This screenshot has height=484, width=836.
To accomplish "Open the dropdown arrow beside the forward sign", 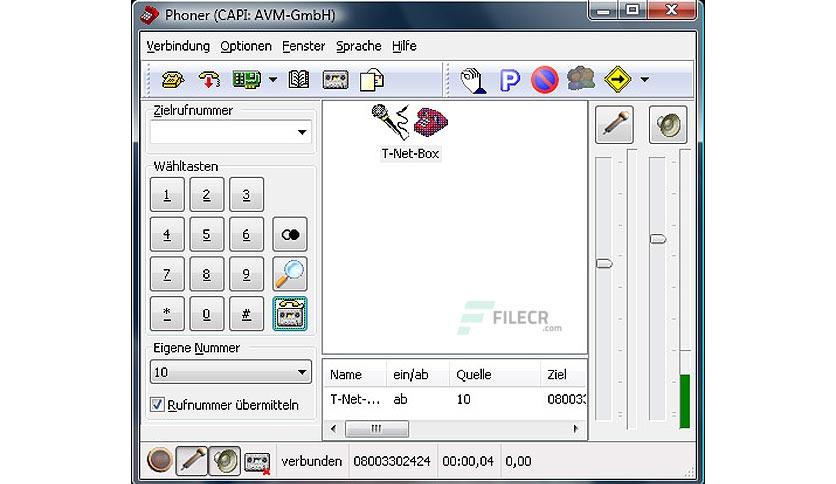I will [x=645, y=80].
